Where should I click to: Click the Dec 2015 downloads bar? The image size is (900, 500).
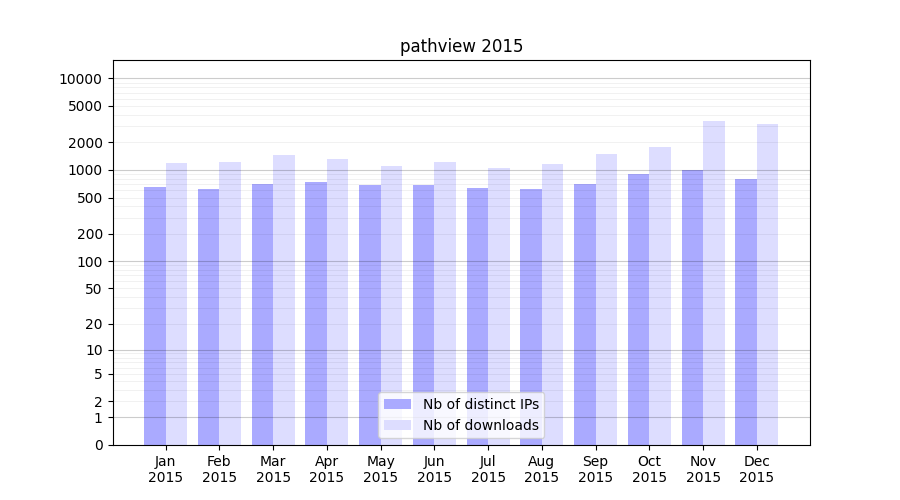pos(768,284)
